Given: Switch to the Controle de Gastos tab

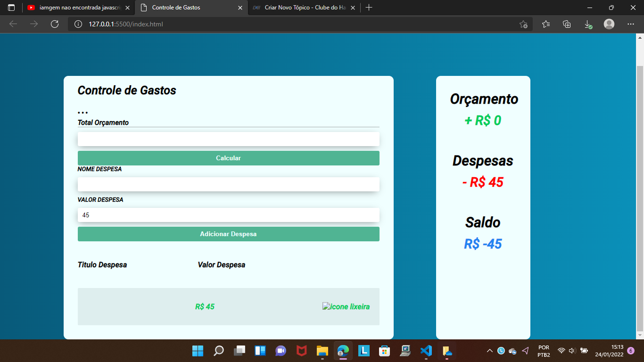Looking at the screenshot, I should point(191,8).
